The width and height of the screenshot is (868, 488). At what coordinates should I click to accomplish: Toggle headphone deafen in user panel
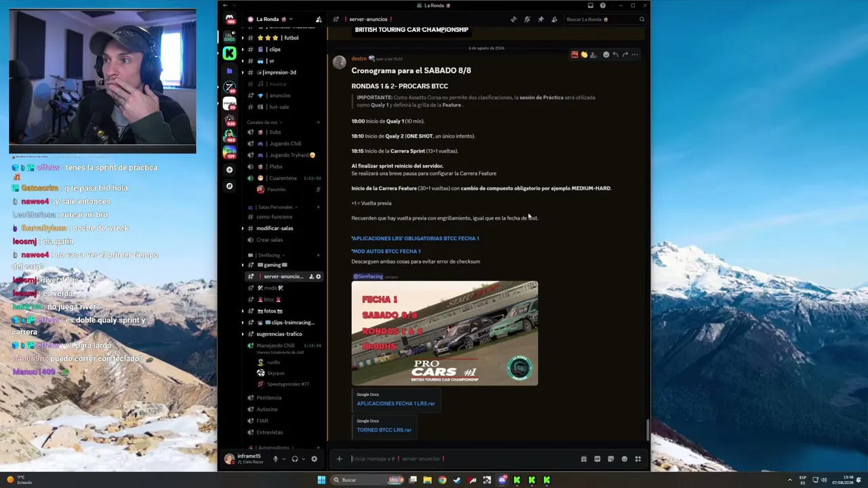coord(294,459)
